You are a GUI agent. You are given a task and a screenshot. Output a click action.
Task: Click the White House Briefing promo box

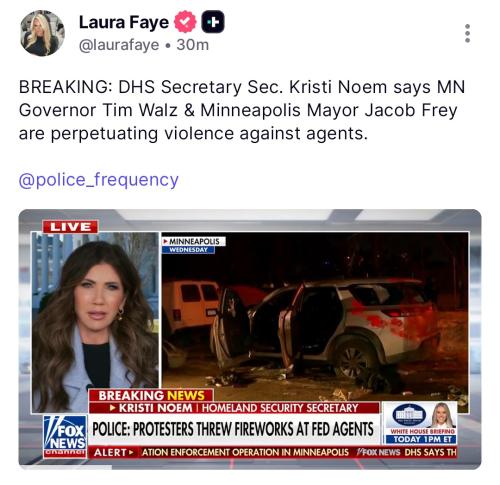(x=421, y=423)
